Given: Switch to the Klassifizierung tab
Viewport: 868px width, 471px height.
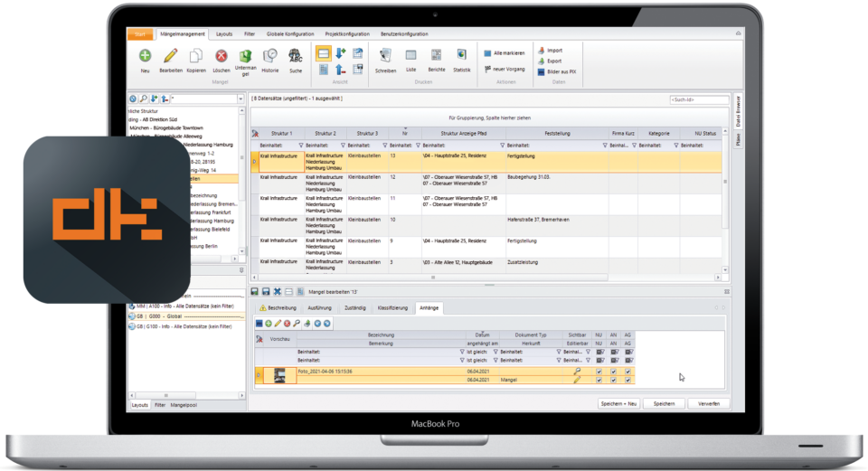Looking at the screenshot, I should [392, 308].
